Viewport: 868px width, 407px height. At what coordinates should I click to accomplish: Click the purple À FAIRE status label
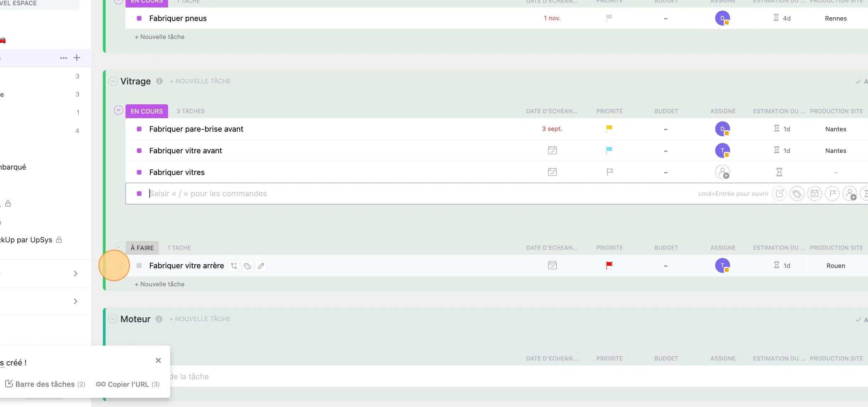[142, 248]
